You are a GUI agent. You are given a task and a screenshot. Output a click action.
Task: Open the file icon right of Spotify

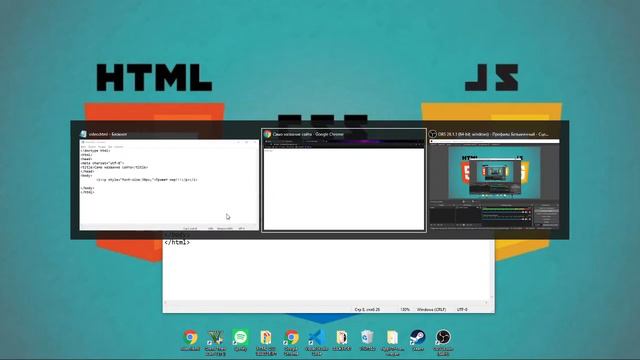pos(266,342)
